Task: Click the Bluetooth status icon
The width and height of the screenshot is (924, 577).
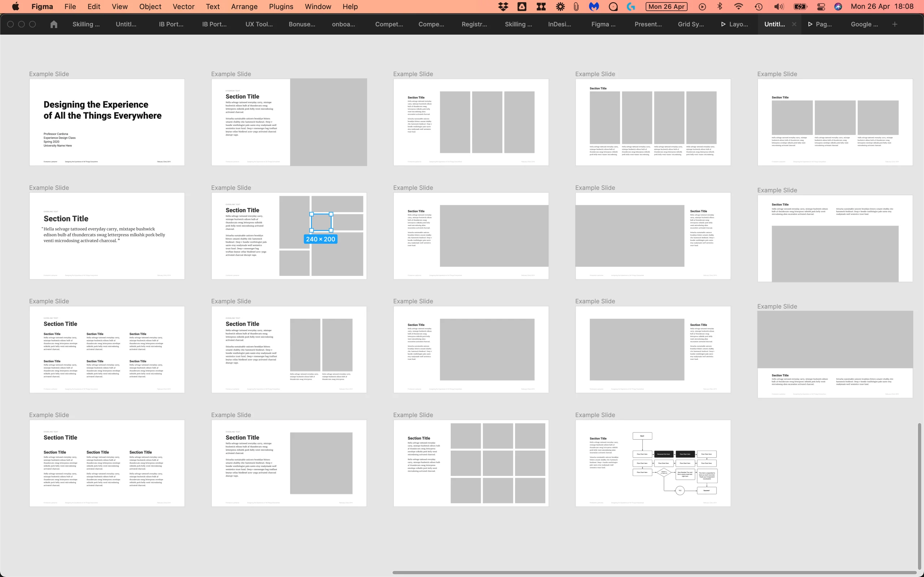Action: (720, 6)
